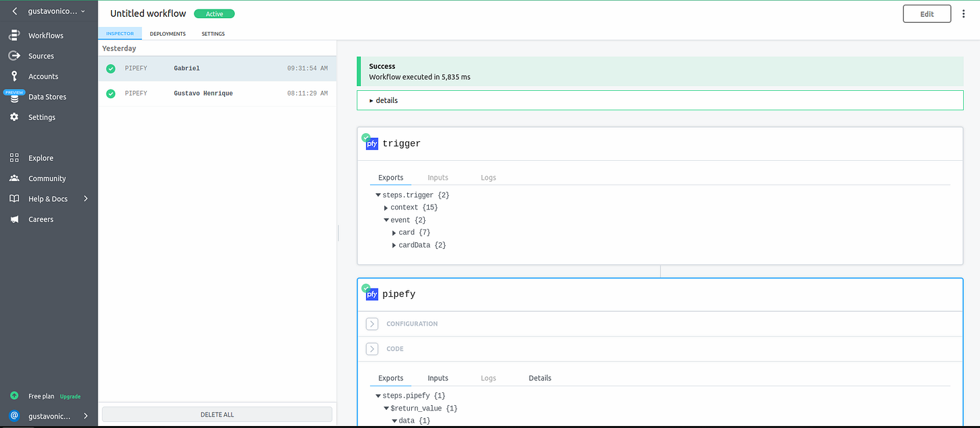Open the Inputs tab in trigger step
Image resolution: width=980 pixels, height=428 pixels.
pos(438,178)
